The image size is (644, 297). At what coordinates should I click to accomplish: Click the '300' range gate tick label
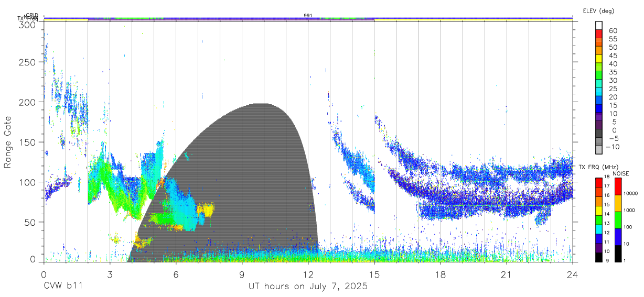pos(28,25)
